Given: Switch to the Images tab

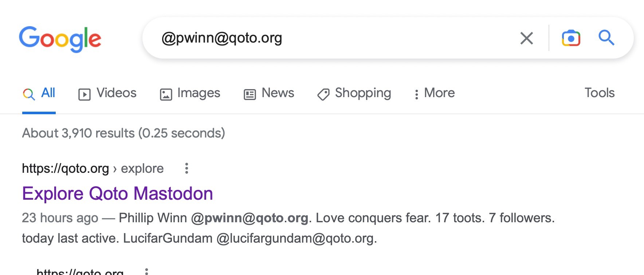Looking at the screenshot, I should coord(199,93).
